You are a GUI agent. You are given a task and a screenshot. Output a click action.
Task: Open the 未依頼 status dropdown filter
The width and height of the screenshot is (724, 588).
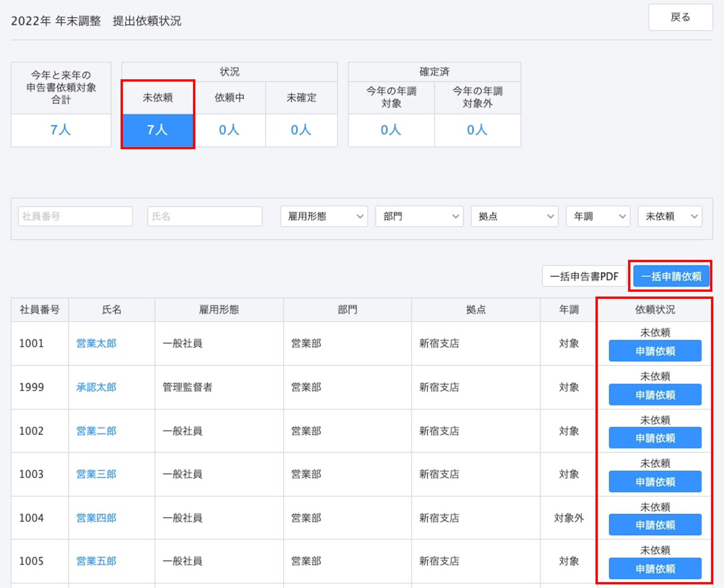(670, 216)
